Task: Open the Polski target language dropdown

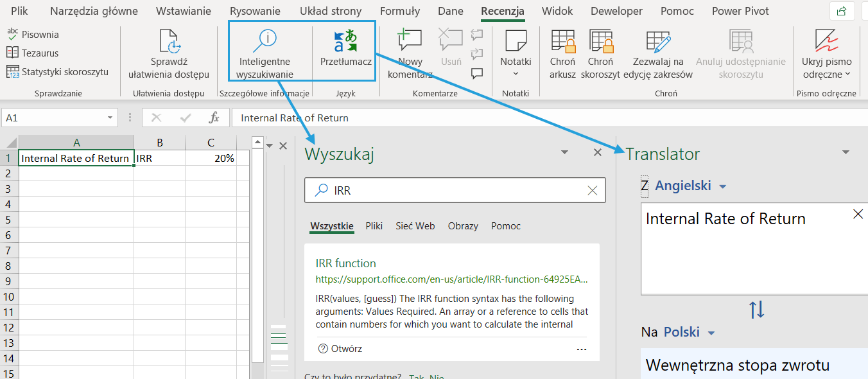Action: pyautogui.click(x=689, y=332)
